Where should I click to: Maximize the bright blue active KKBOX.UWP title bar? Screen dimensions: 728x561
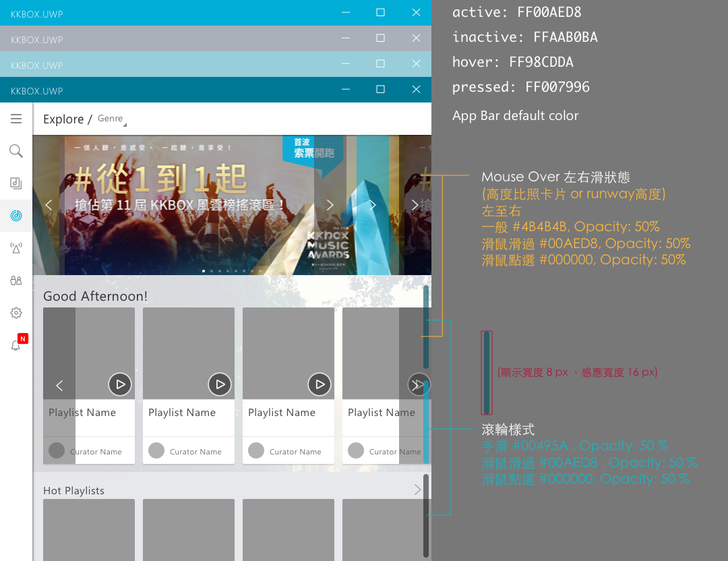pyautogui.click(x=380, y=13)
